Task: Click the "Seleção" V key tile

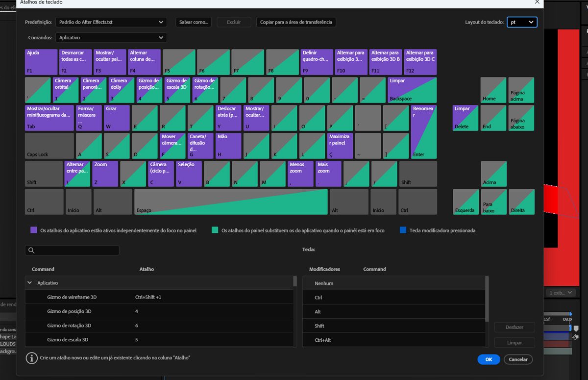Action: tap(188, 174)
